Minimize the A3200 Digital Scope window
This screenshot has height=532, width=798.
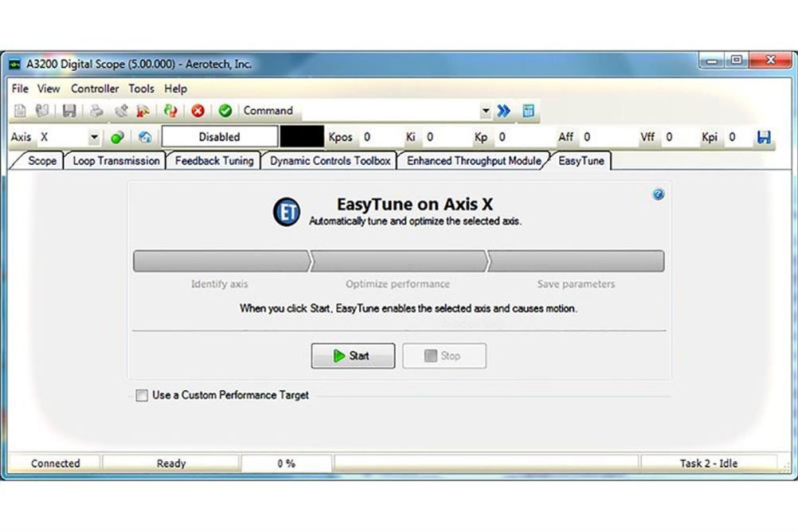712,61
